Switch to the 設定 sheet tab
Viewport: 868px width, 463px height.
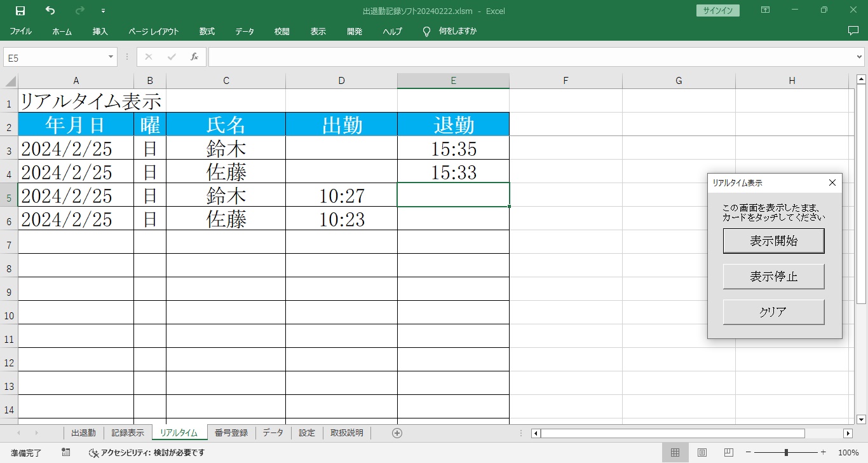point(307,433)
